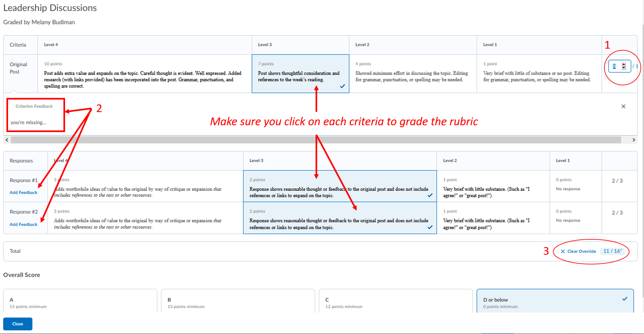Click the horizontal scrollbar right arrow
The height and width of the screenshot is (334, 644).
[x=633, y=140]
